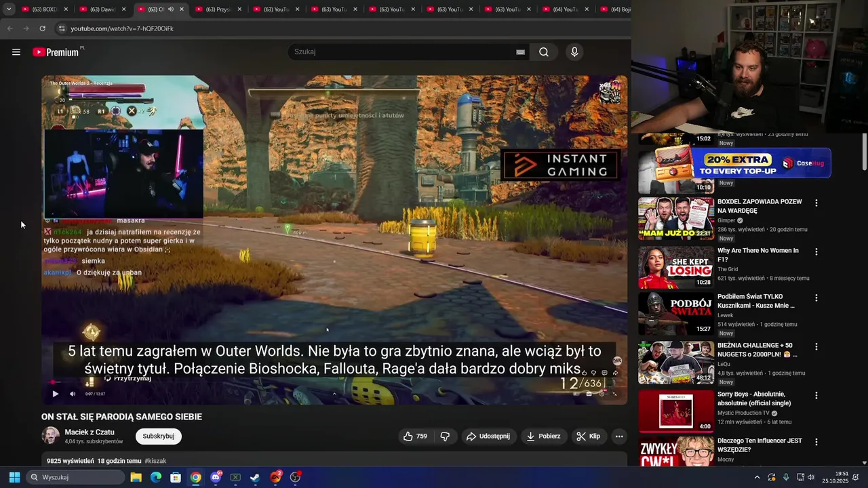The image size is (868, 488).
Task: Open BOXDEL ZAPOWIADA POZEW video thumbnail
Action: [676, 218]
